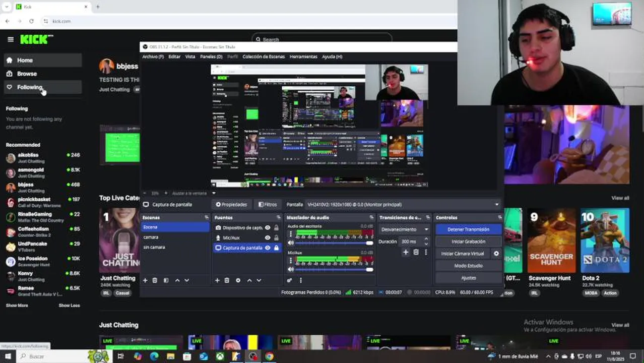Toggle visibility of Mic/Aux source
The width and height of the screenshot is (644, 363).
point(268,237)
